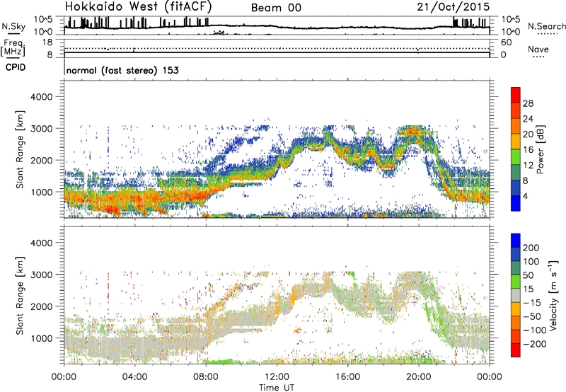Click the left "10^5" sky noise tick

click(x=43, y=19)
